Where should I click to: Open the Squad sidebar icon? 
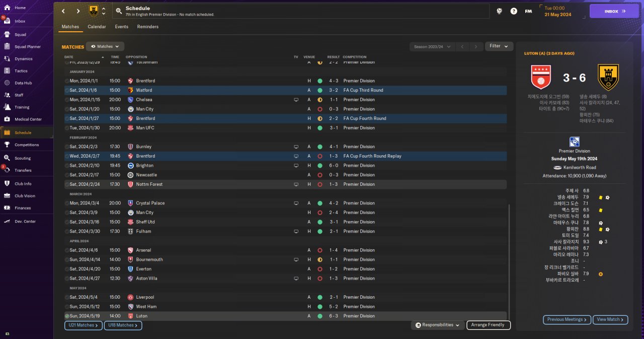[x=7, y=35]
